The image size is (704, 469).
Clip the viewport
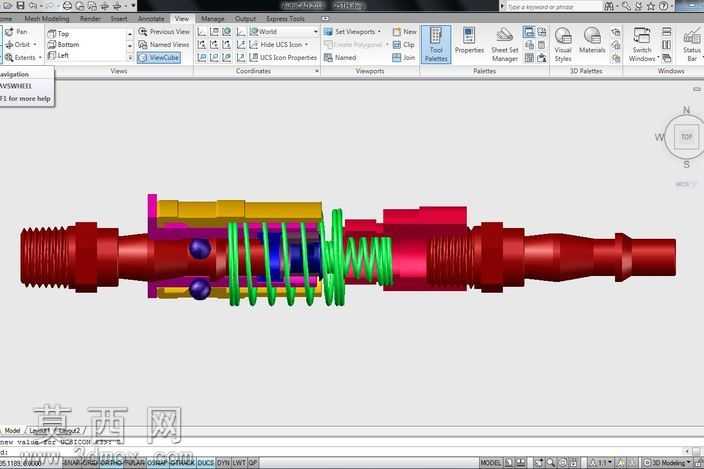[404, 44]
